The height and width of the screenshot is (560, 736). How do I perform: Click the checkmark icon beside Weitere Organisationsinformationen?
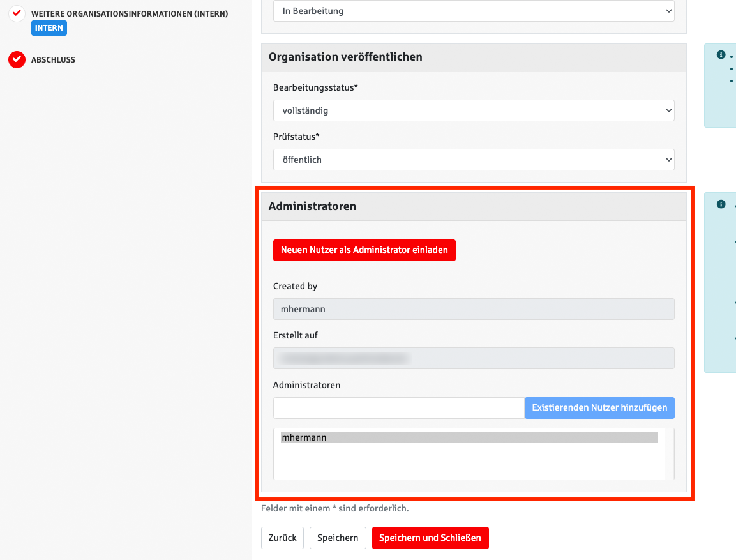pyautogui.click(x=17, y=13)
